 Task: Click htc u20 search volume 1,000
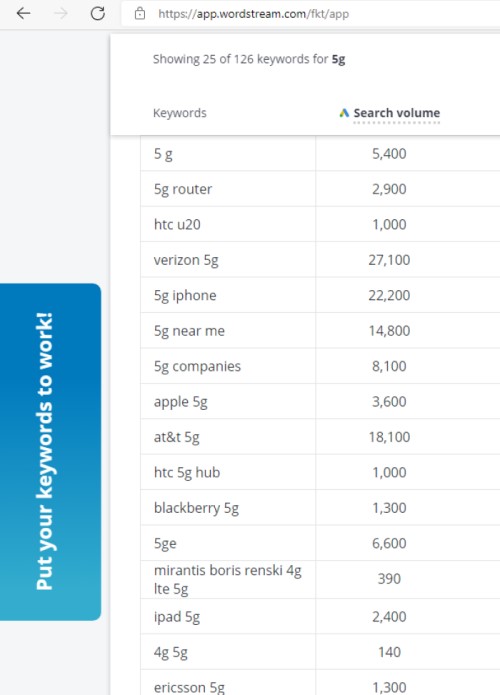tap(389, 225)
